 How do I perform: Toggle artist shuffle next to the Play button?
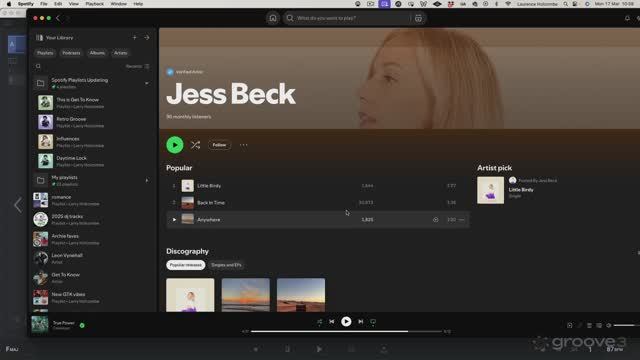(x=196, y=145)
